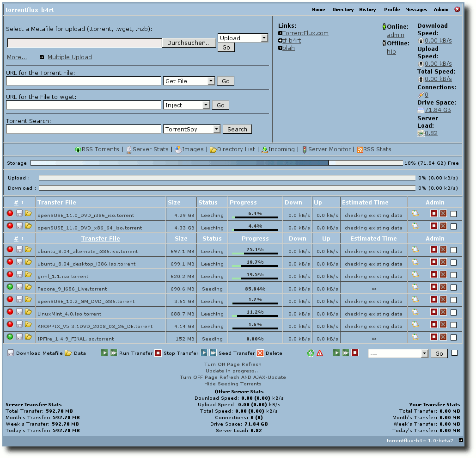Click the Download bandwidth bar

tap(227, 188)
